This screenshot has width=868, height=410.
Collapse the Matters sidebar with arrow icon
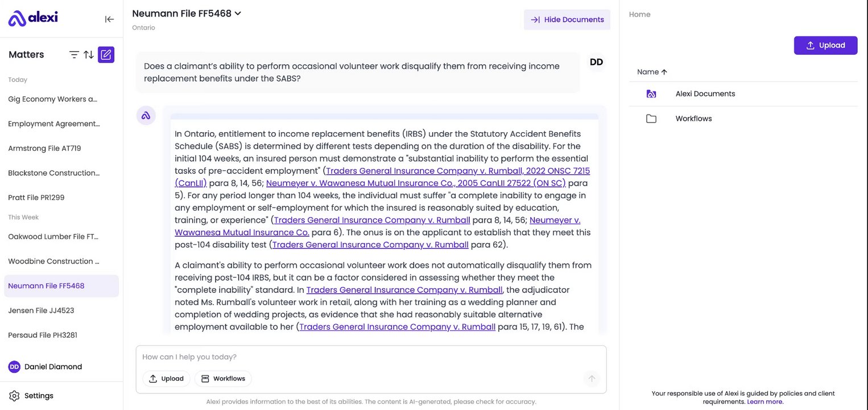pyautogui.click(x=109, y=19)
